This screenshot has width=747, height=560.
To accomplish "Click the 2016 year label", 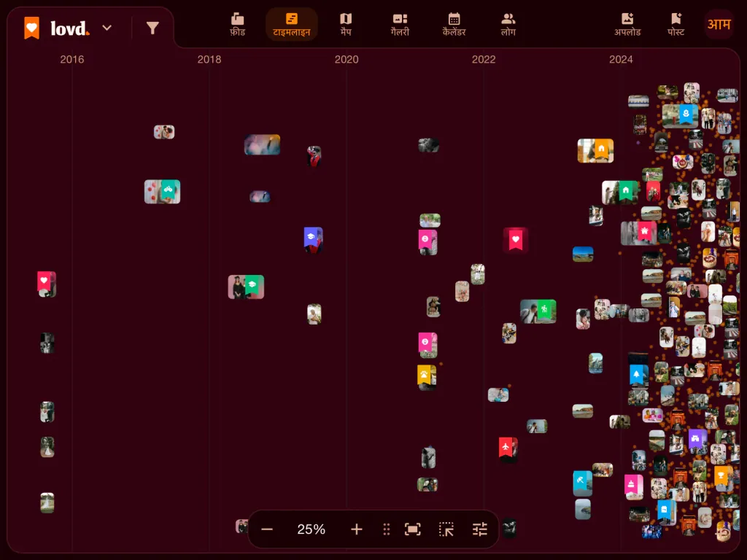I will click(72, 60).
